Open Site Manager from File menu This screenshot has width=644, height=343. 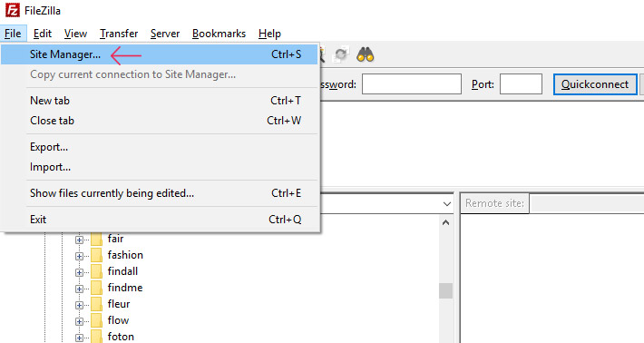coord(160,54)
